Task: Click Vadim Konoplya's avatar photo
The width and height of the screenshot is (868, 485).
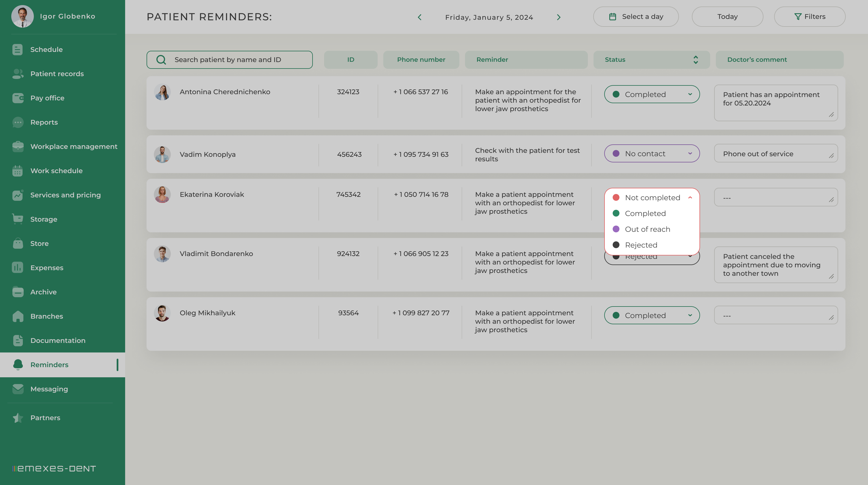Action: pyautogui.click(x=162, y=154)
